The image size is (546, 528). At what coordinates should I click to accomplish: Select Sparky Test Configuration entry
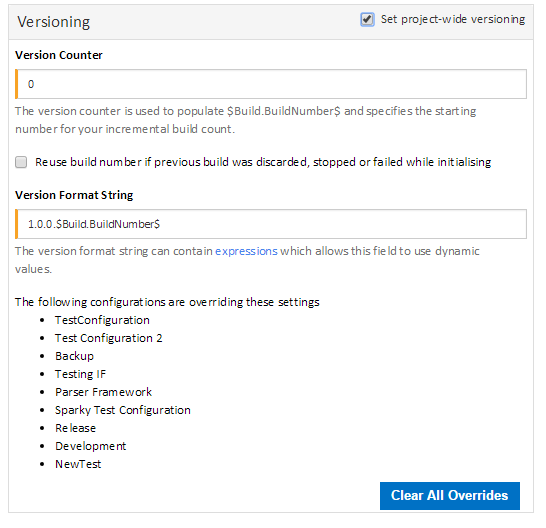click(123, 410)
